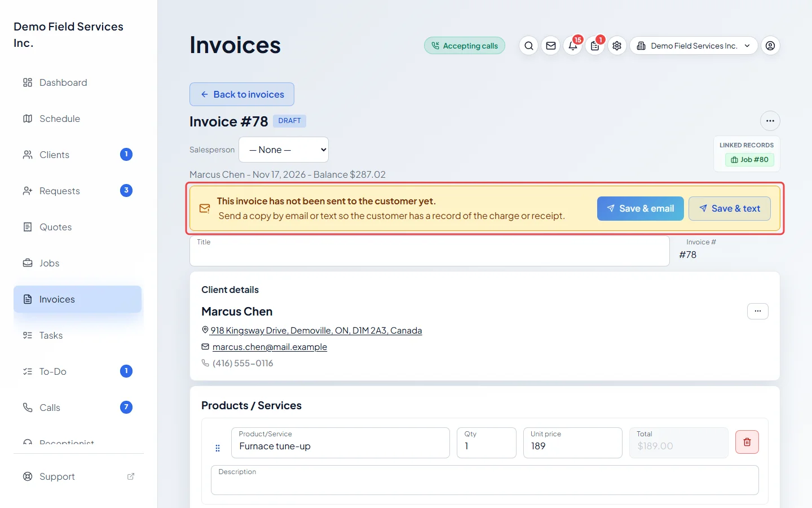Click the client phone number (416) 555-0116
The image size is (812, 508).
coord(242,363)
